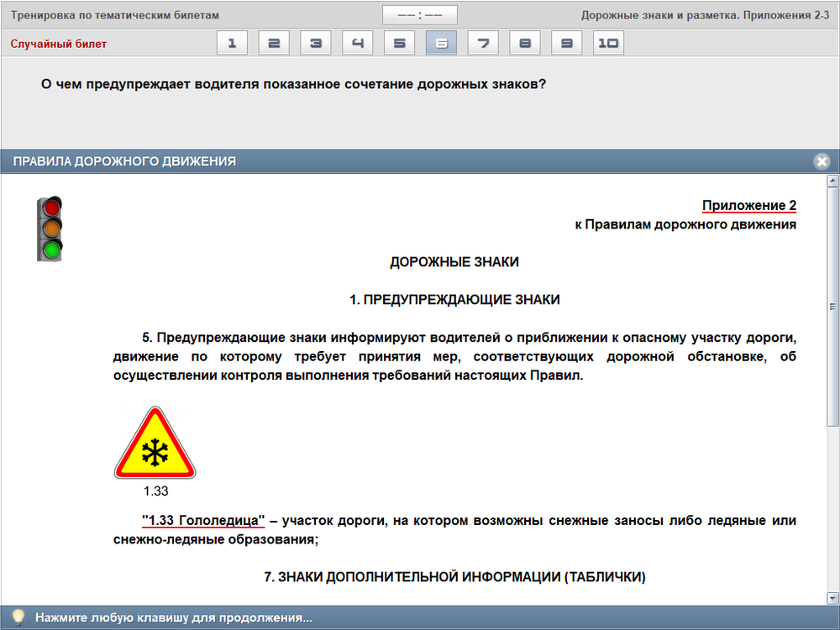Jump to question 10
This screenshot has width=840, height=630.
point(609,43)
